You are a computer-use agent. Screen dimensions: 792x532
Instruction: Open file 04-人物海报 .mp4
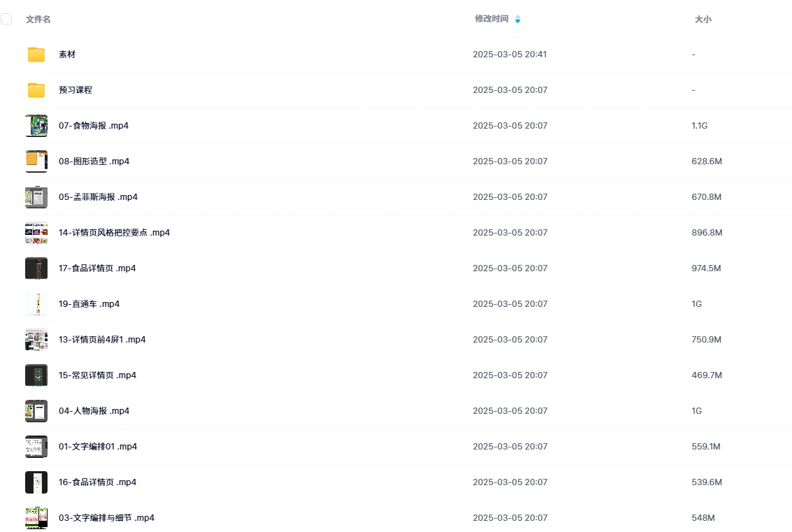tap(94, 411)
